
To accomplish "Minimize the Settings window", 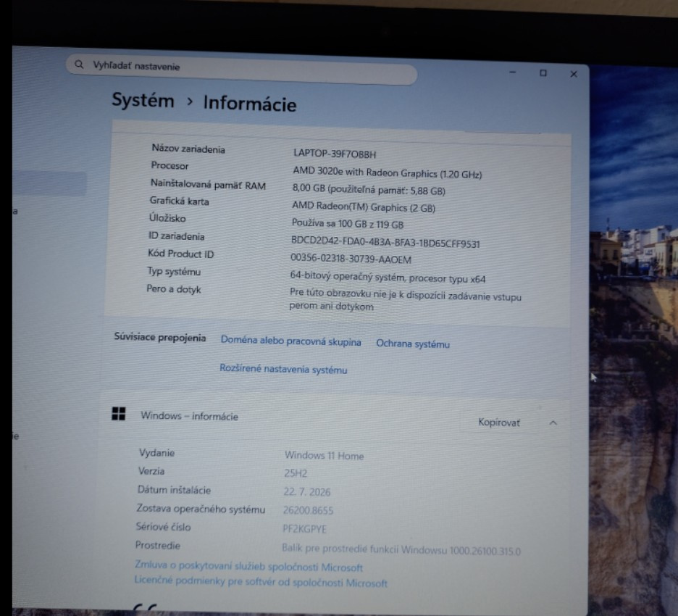I will pos(512,72).
